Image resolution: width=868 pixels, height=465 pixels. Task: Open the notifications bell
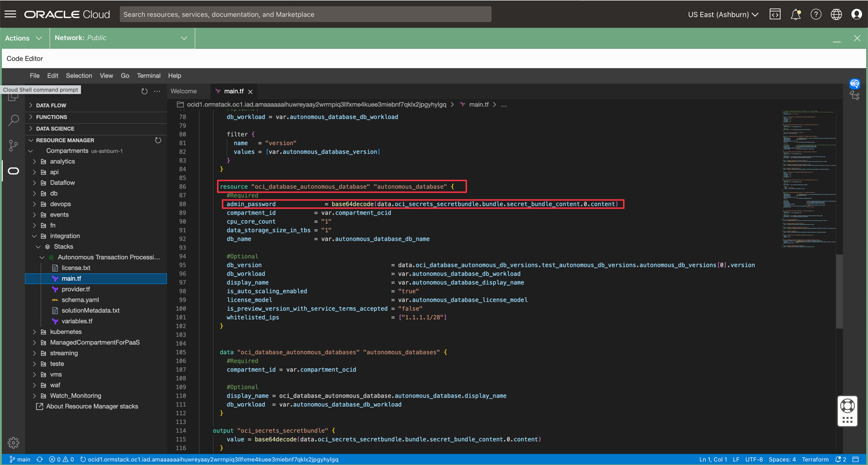[x=795, y=15]
